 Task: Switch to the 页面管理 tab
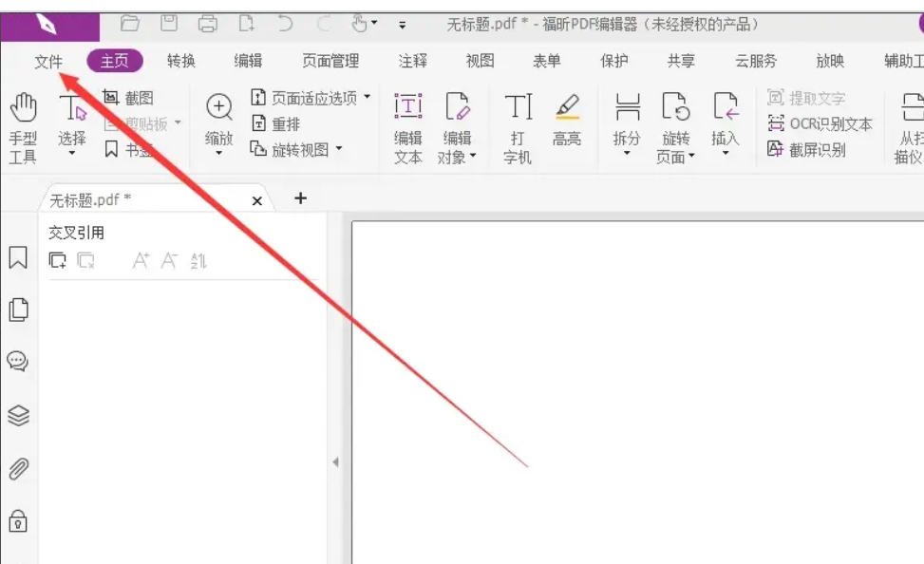(x=330, y=61)
